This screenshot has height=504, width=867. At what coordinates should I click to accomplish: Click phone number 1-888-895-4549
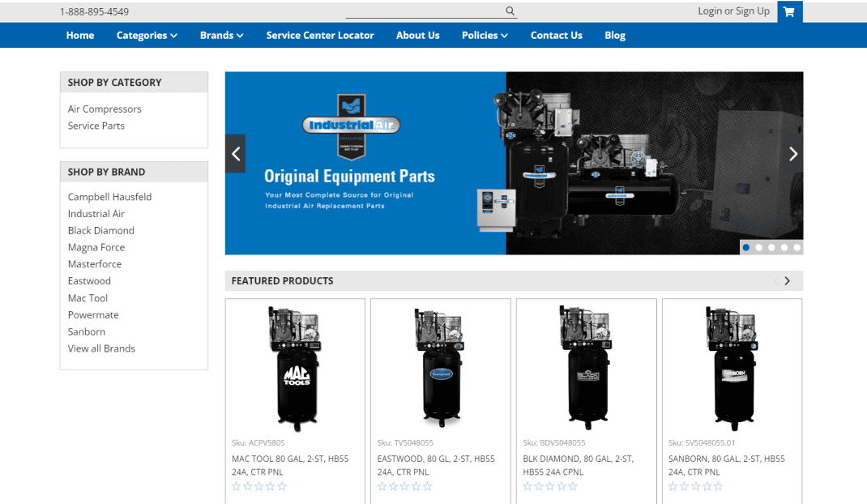pyautogui.click(x=94, y=11)
